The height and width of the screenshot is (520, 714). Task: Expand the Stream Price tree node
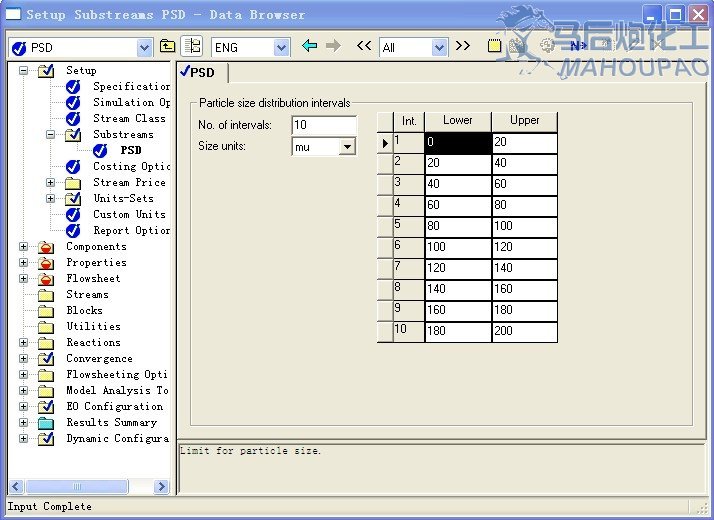[50, 183]
